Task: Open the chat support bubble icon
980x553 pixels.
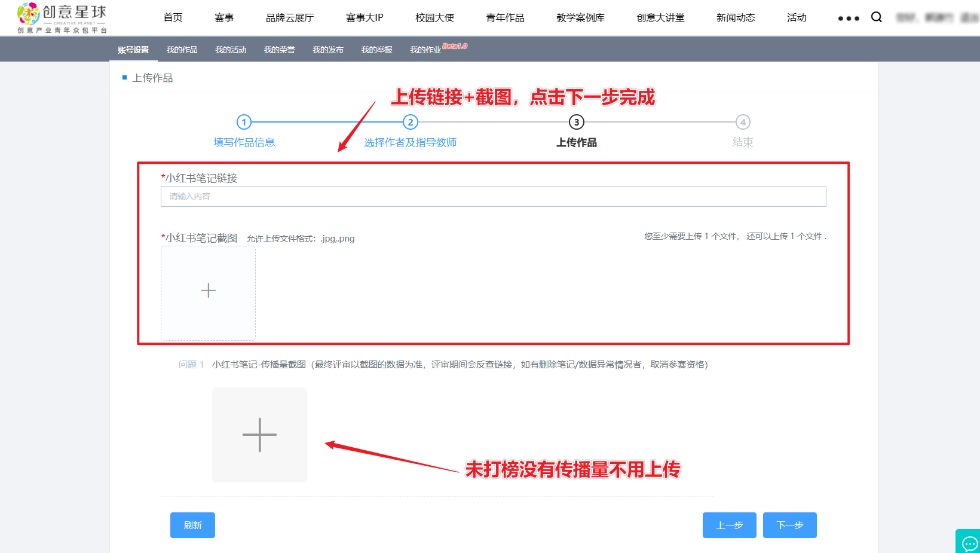Action: coord(969,543)
